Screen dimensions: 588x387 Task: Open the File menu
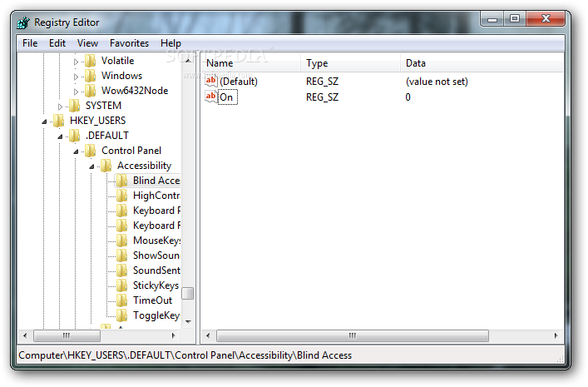pos(30,43)
